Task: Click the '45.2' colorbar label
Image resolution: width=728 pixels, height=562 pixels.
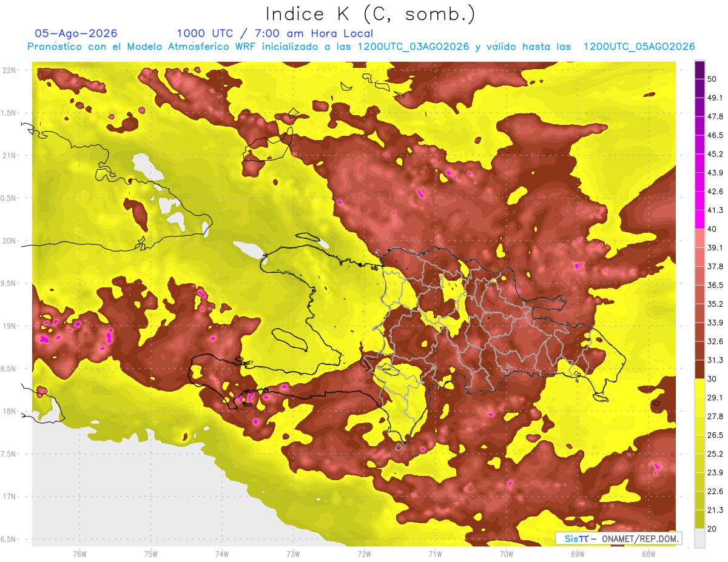Action: pyautogui.click(x=715, y=154)
